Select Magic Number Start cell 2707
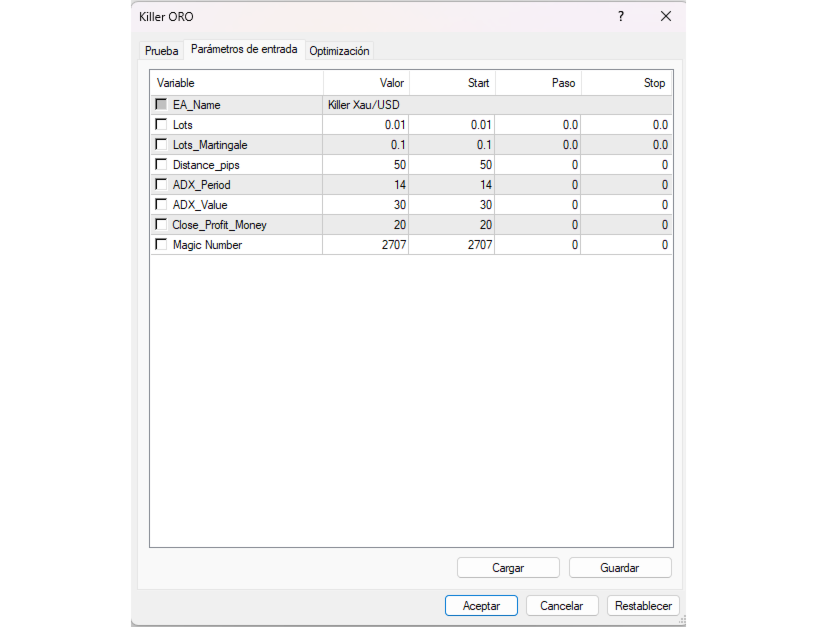Image resolution: width=837 pixels, height=627 pixels. tap(452, 245)
